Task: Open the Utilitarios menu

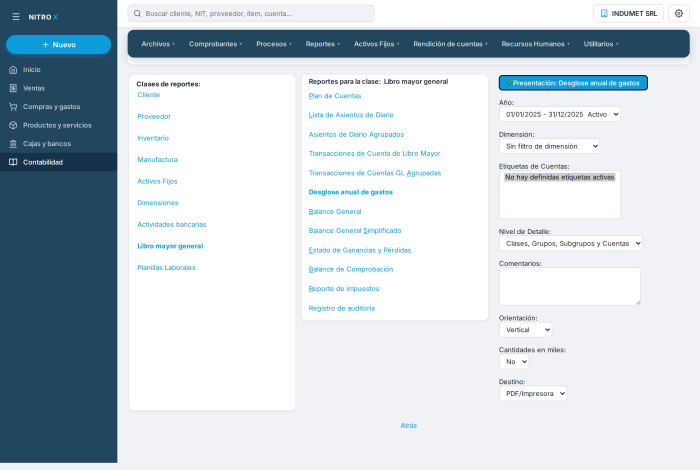Action: [x=601, y=44]
